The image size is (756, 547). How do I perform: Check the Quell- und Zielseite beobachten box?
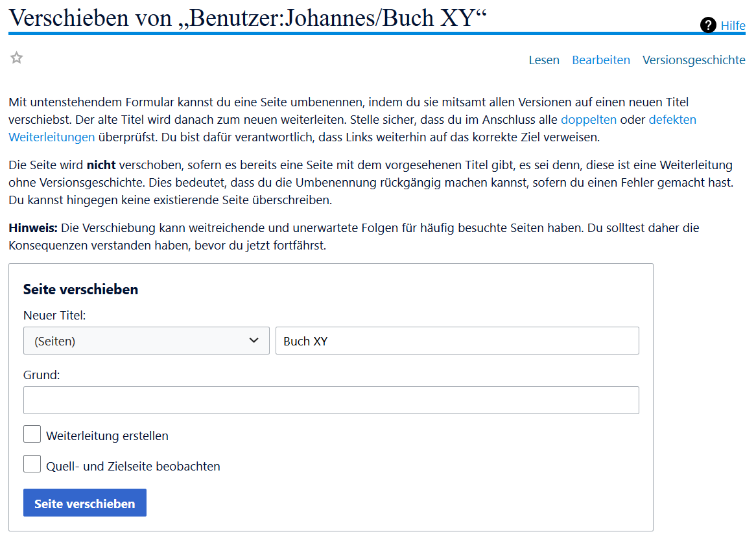click(x=32, y=465)
